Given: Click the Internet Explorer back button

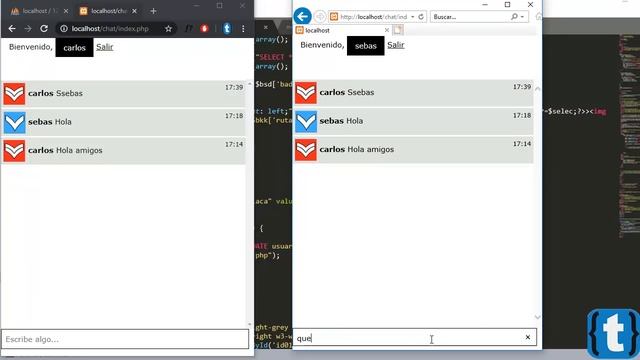Looking at the screenshot, I should 302,16.
